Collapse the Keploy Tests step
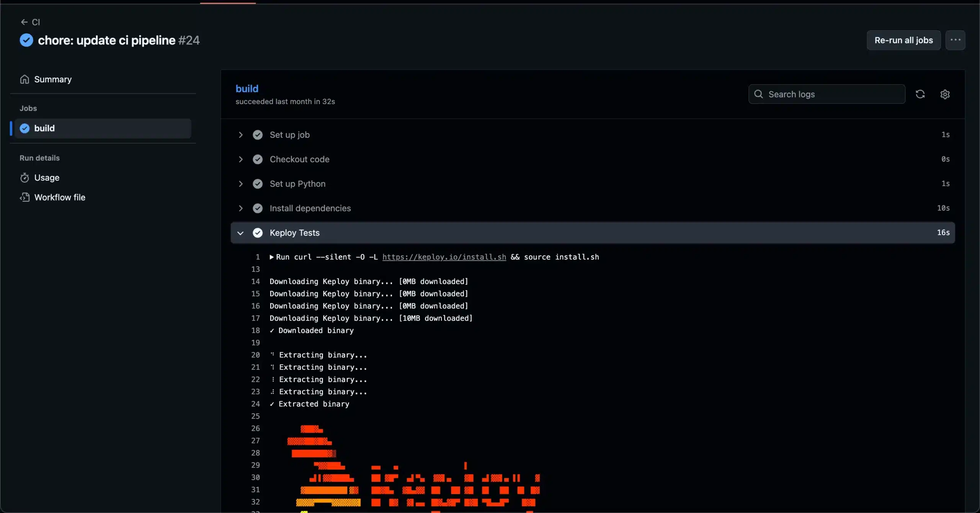This screenshot has height=513, width=980. coord(240,233)
